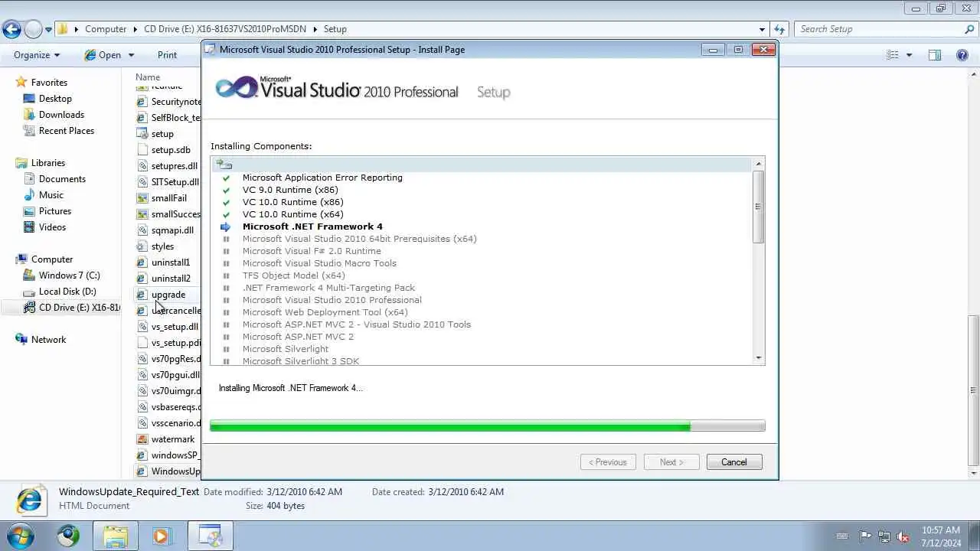Open Windows Media Player from taskbar
The image size is (980, 551).
point(161,536)
